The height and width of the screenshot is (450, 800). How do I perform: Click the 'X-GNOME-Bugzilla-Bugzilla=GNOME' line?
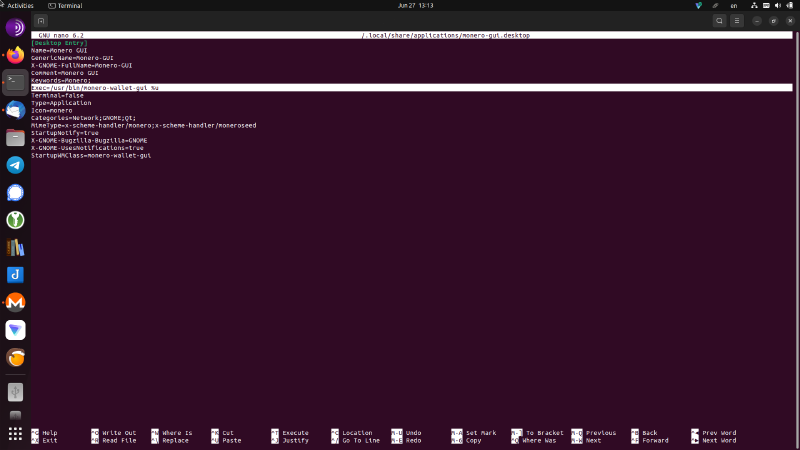pyautogui.click(x=89, y=140)
